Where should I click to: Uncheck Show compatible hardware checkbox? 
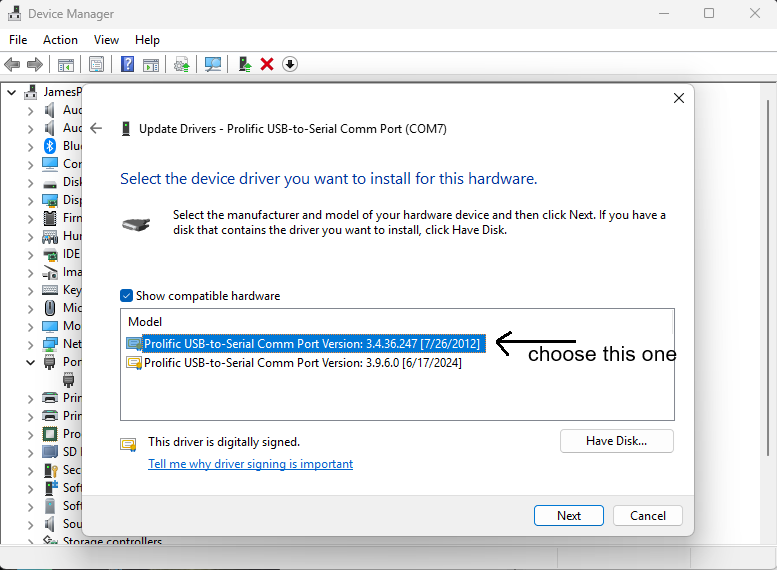tap(126, 296)
